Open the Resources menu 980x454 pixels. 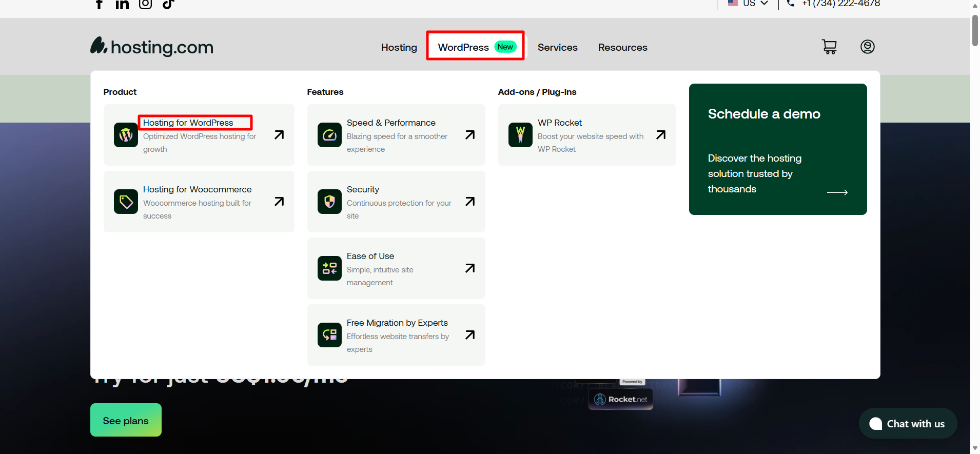pos(623,47)
